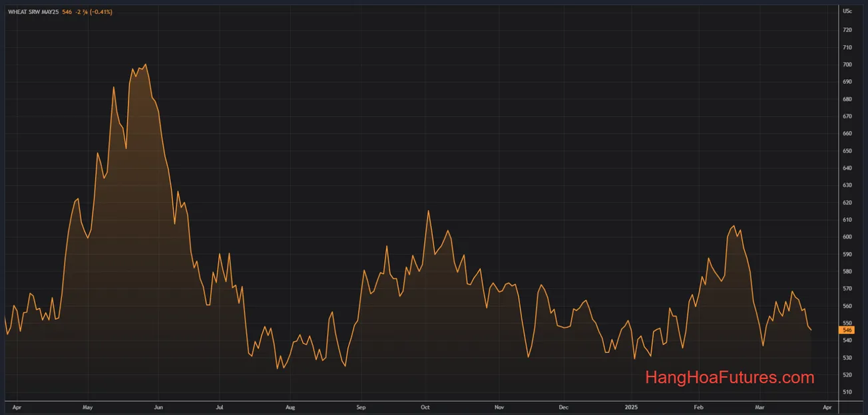Select the orange 546 current price tag
868x415 pixels.
click(847, 330)
